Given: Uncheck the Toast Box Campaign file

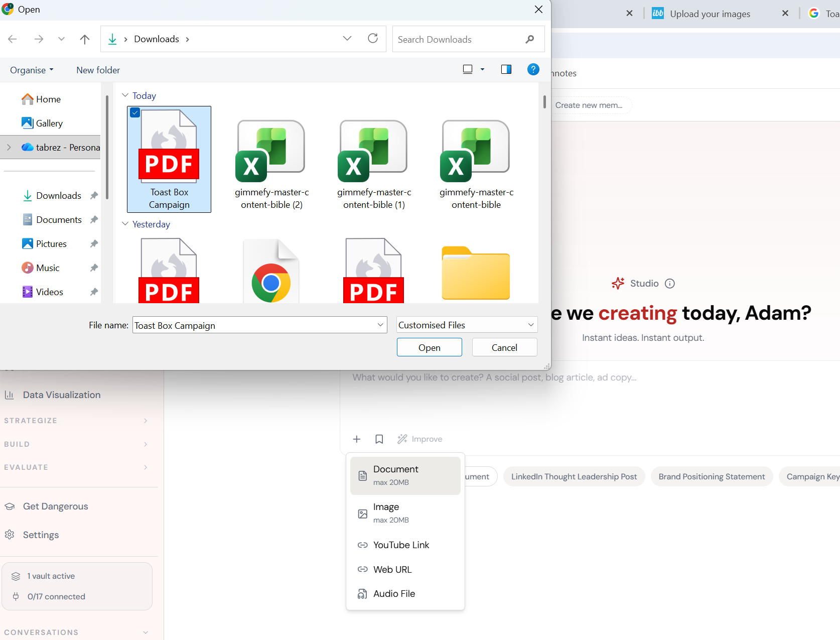Looking at the screenshot, I should [x=134, y=112].
